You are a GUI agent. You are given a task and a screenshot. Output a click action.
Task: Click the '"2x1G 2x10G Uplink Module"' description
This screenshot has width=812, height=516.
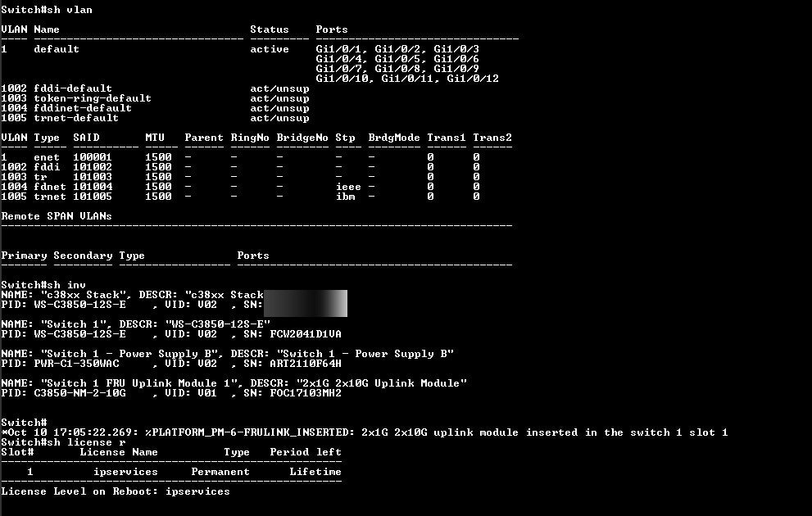(382, 383)
